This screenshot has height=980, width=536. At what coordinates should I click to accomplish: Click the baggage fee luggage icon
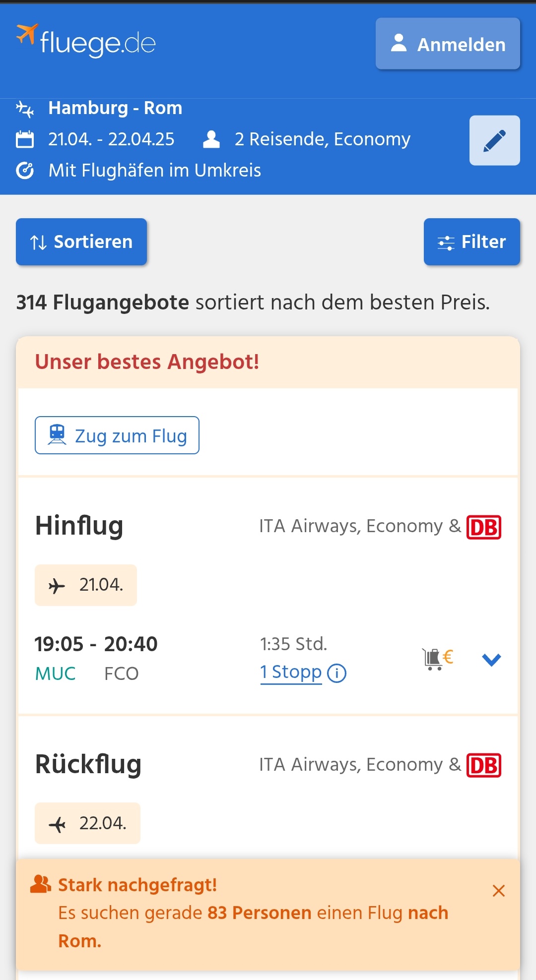[437, 659]
